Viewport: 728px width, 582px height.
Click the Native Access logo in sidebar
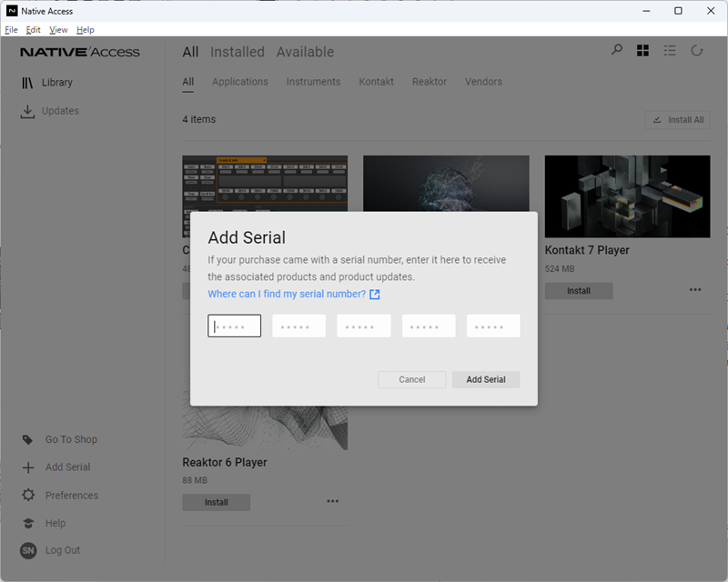pyautogui.click(x=80, y=52)
